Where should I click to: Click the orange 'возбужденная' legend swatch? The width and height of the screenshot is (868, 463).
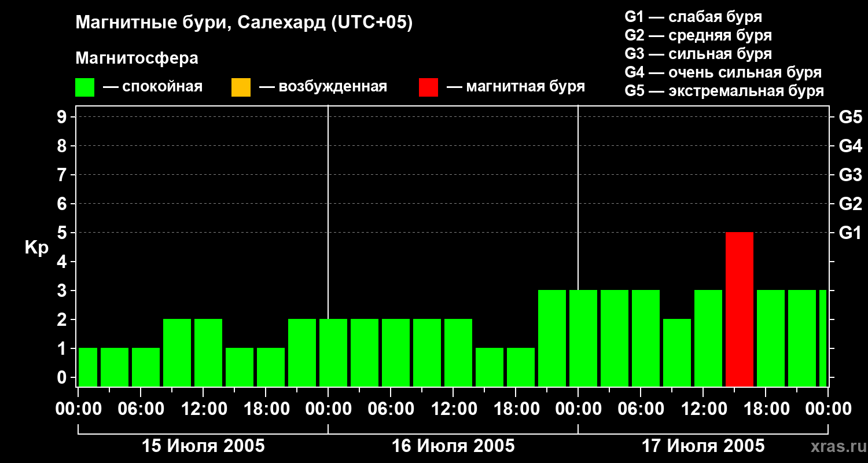(241, 87)
